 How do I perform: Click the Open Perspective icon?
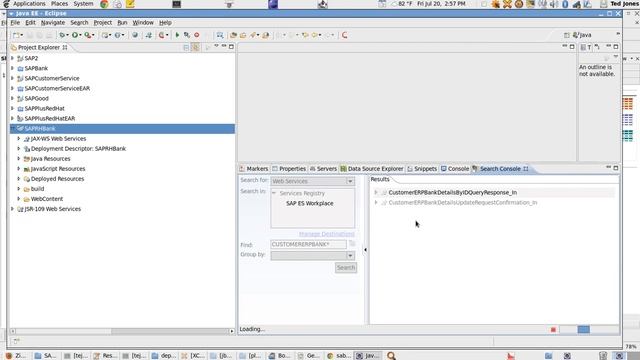567,35
